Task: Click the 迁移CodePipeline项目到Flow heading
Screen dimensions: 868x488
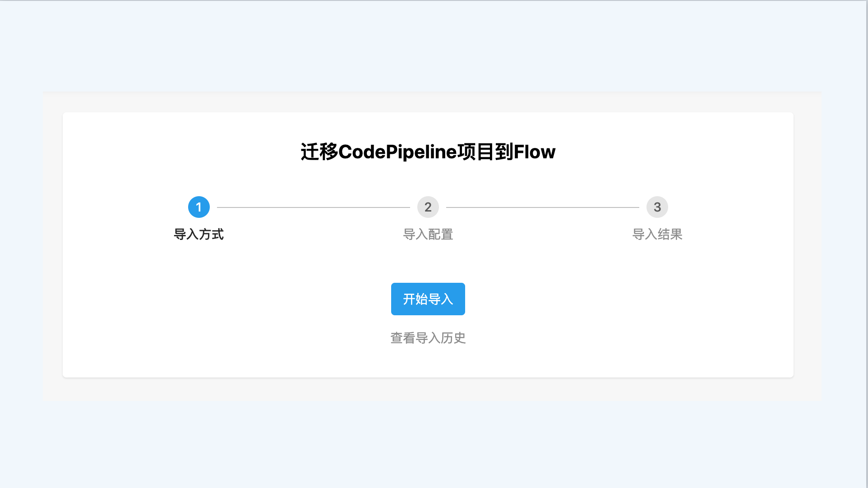Action: 428,152
